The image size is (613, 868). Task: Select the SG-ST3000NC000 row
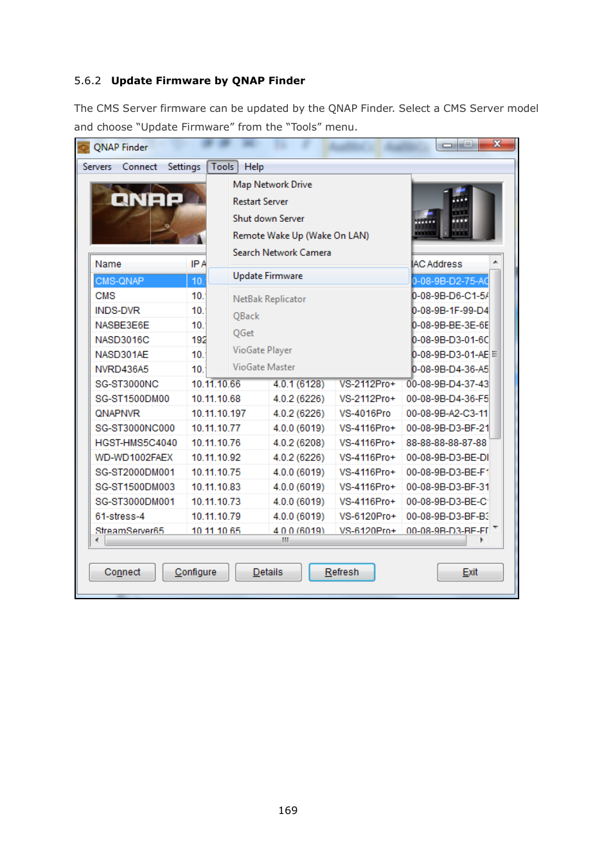click(291, 428)
